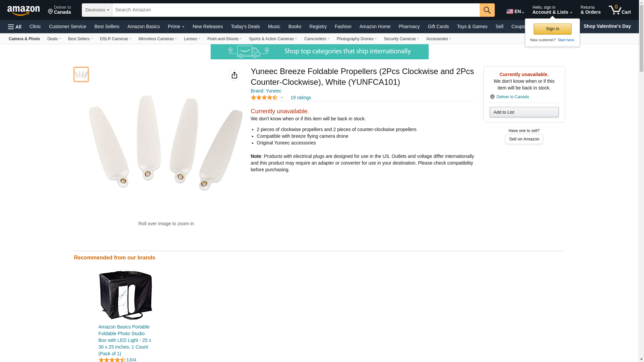Click the star rating icons
Viewport: 644px width, 362px height.
point(264,98)
